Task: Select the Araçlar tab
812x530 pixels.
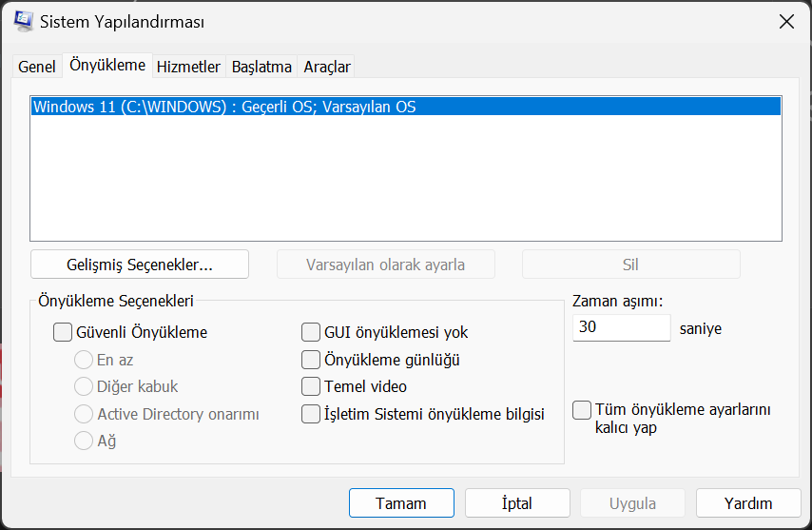Action: tap(327, 67)
